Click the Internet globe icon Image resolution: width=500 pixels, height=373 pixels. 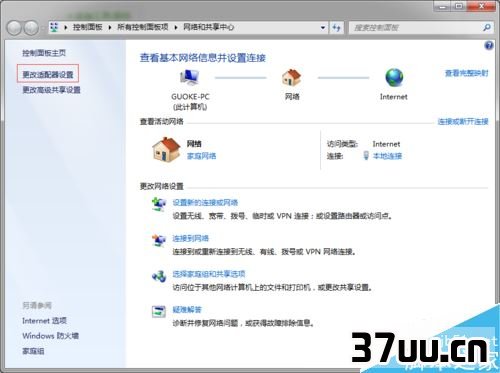pos(394,78)
